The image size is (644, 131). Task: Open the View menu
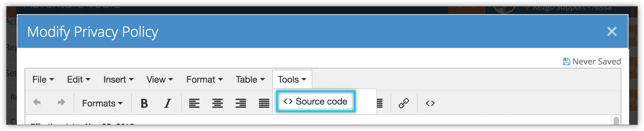[x=160, y=79]
